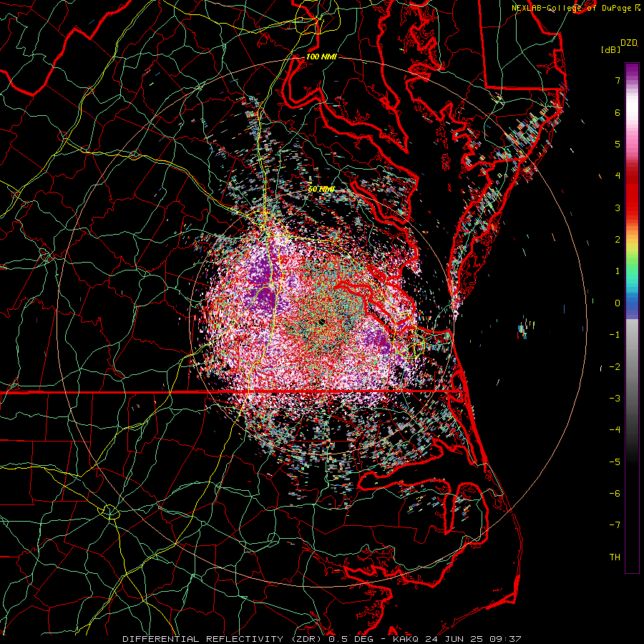Click the -4 tick label on color scale
The image size is (644, 644).
[615, 430]
